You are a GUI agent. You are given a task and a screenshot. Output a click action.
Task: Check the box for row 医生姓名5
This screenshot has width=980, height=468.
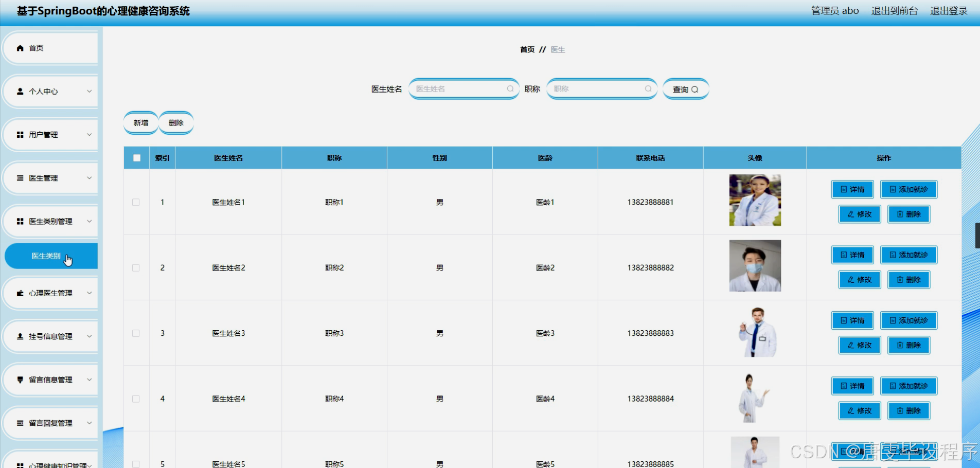coord(136,464)
